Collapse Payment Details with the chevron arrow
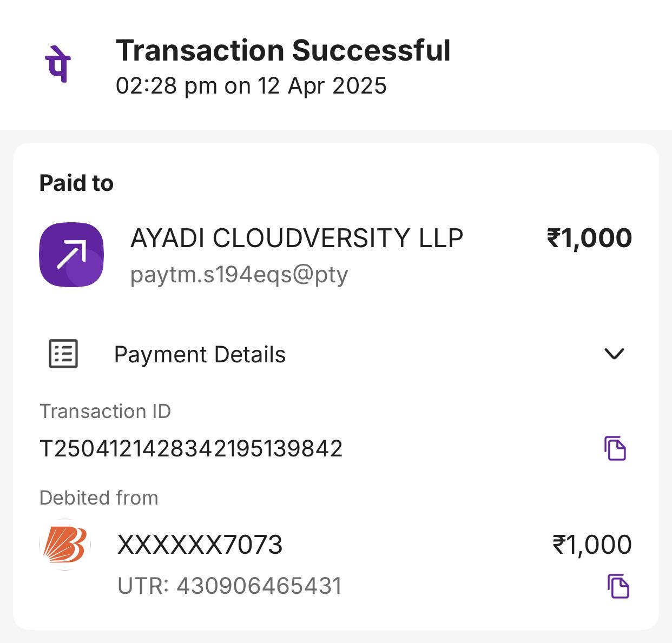The width and height of the screenshot is (672, 643). [x=614, y=354]
